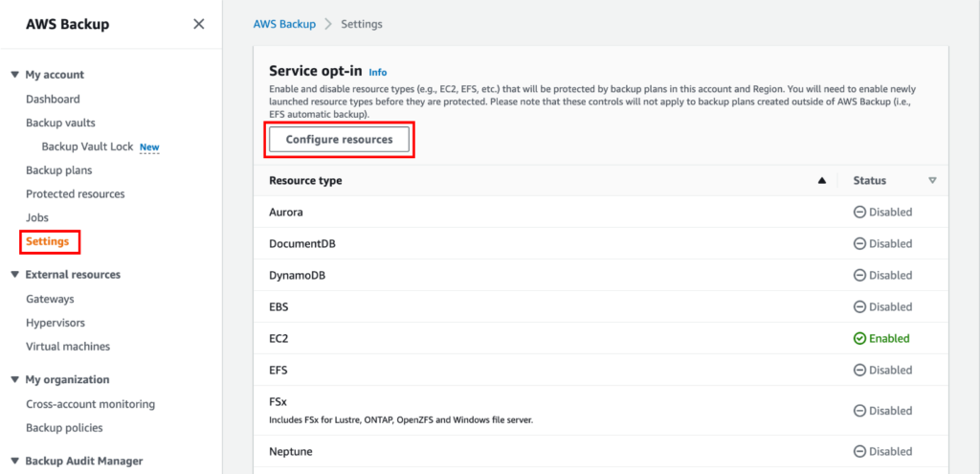Viewport: 980px width, 474px height.
Task: Open the Service opt-in Info link
Action: click(x=378, y=73)
